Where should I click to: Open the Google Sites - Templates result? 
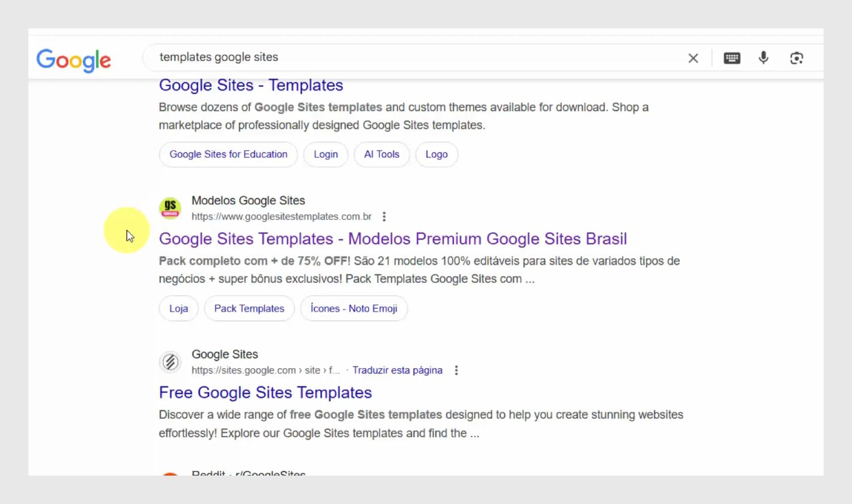[251, 85]
